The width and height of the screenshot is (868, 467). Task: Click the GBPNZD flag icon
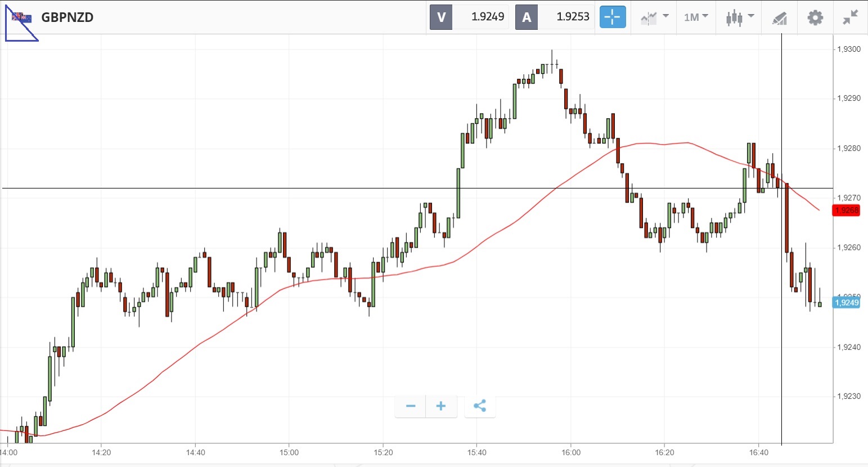click(x=22, y=17)
